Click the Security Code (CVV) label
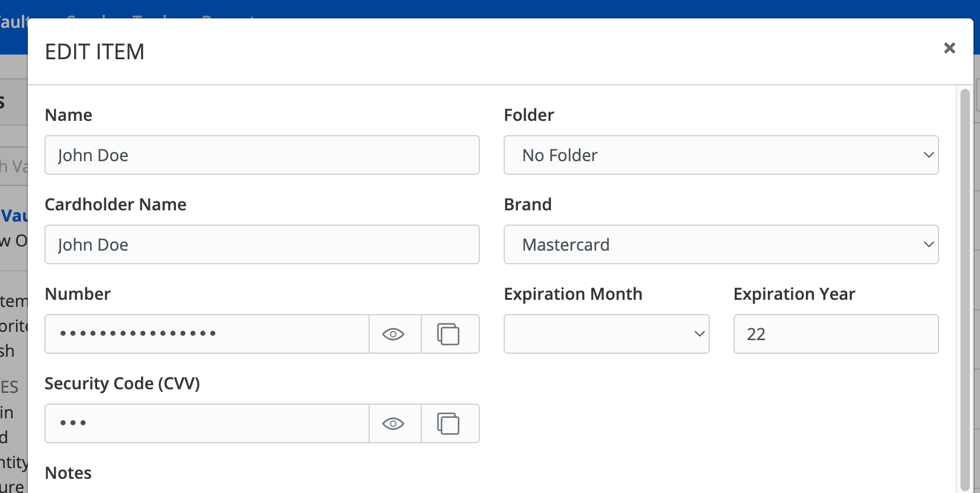This screenshot has height=493, width=980. tap(122, 383)
